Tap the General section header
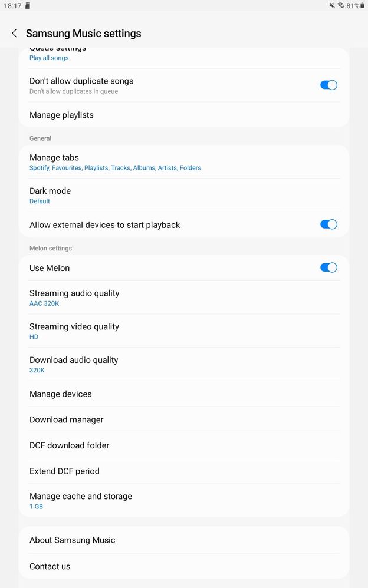Screen dimensions: 368x588 (x=40, y=138)
